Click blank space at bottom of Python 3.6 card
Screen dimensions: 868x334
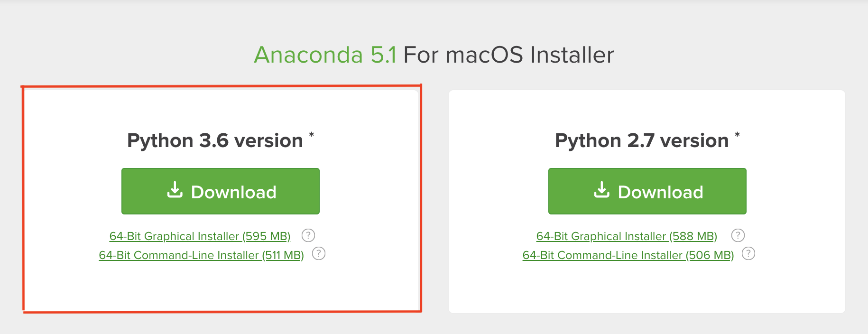(221, 289)
